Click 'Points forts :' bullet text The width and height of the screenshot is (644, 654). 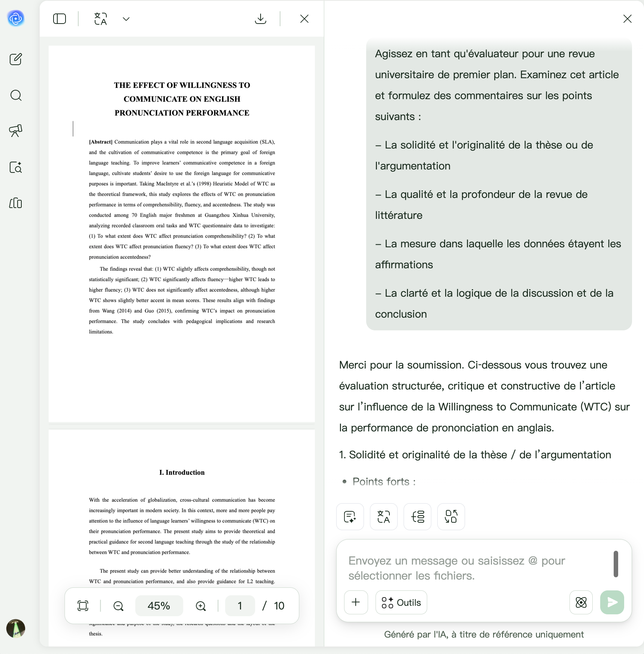pos(384,482)
